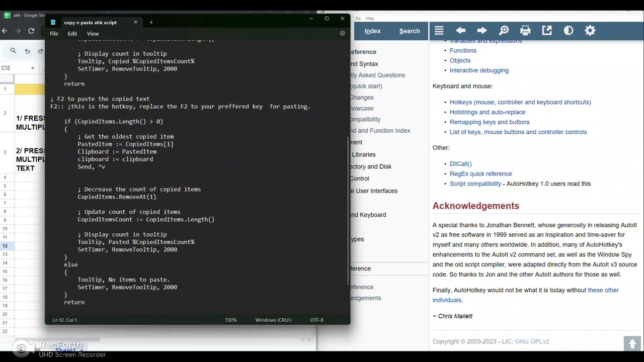Open the RegEx quick reference link
644x362 pixels.
pyautogui.click(x=480, y=174)
